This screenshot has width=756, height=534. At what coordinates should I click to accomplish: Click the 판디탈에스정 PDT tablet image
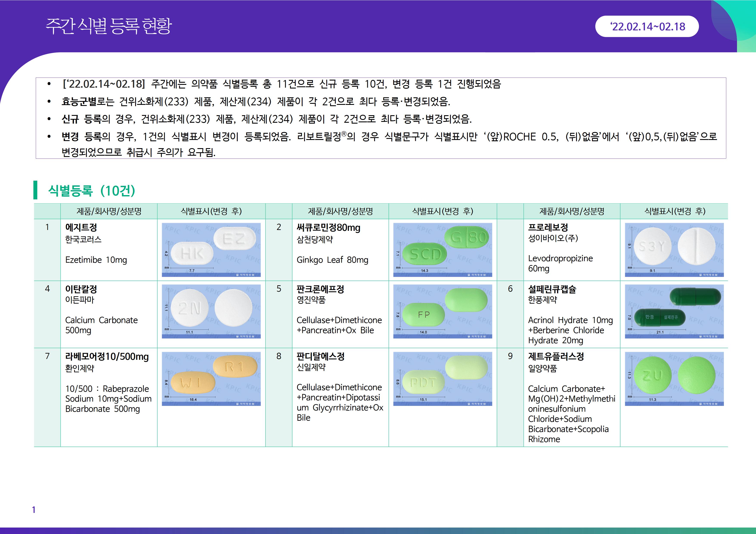point(442,379)
